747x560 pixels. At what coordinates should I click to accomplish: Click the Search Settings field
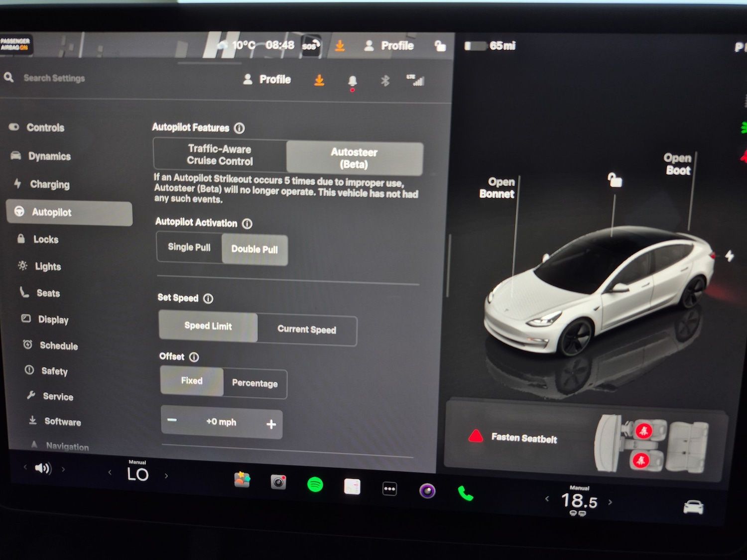click(55, 78)
